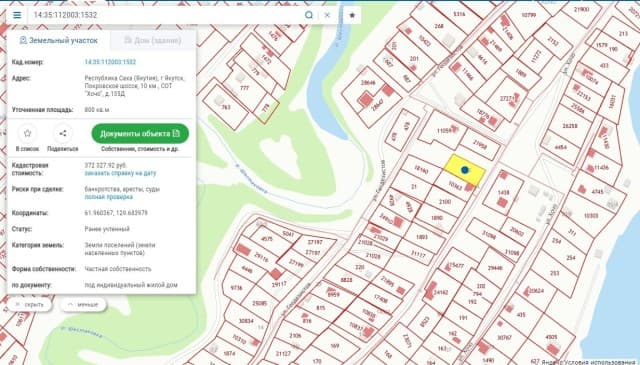Viewport: 640px width, 365px height.
Task: Click coordinates value 61.960367, 129.683979
Action: [116, 213]
